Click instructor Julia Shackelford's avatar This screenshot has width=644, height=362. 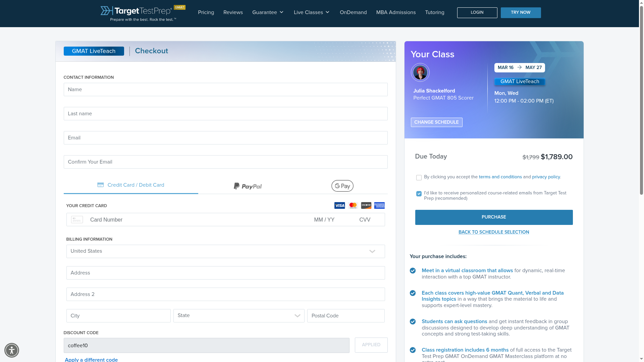(420, 72)
